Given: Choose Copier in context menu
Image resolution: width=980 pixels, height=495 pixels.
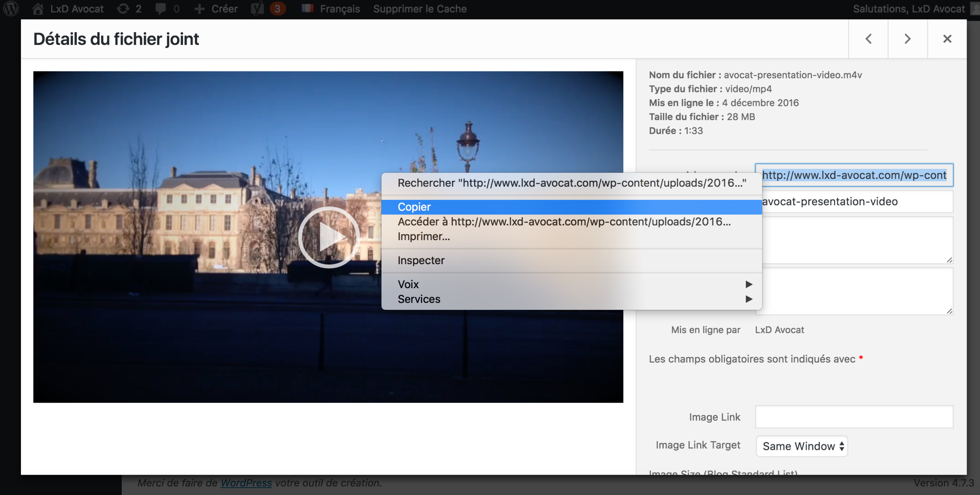Looking at the screenshot, I should tap(414, 207).
